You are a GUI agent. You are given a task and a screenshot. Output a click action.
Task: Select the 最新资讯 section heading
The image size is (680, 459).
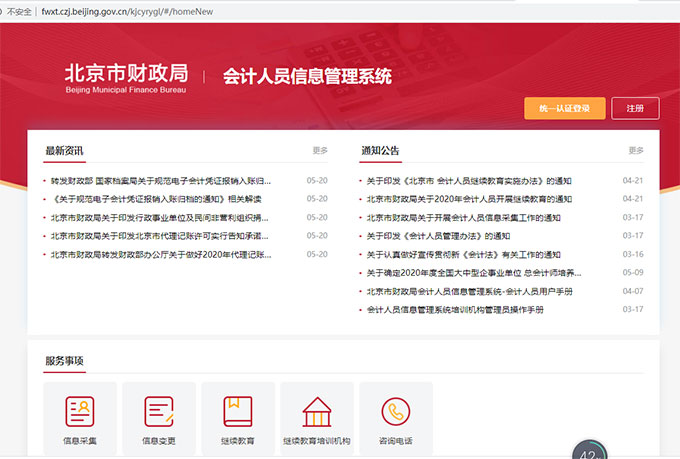click(64, 151)
